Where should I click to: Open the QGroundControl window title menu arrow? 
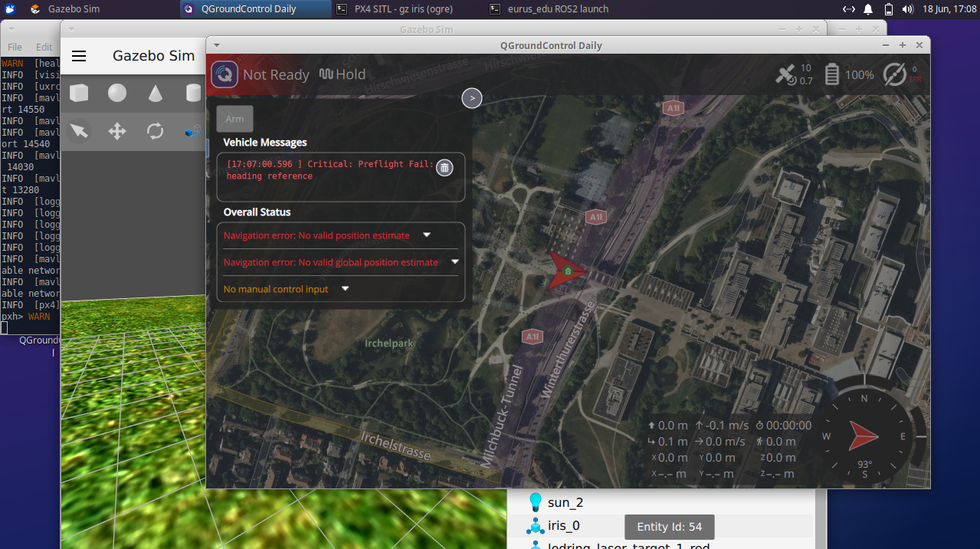point(217,45)
